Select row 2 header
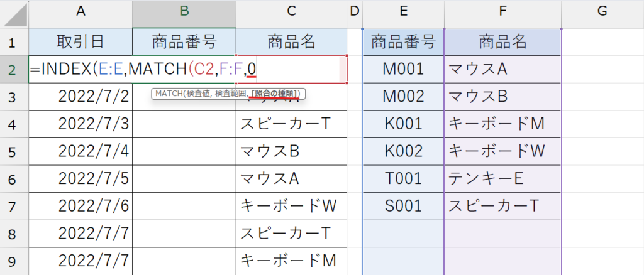 pyautogui.click(x=14, y=69)
